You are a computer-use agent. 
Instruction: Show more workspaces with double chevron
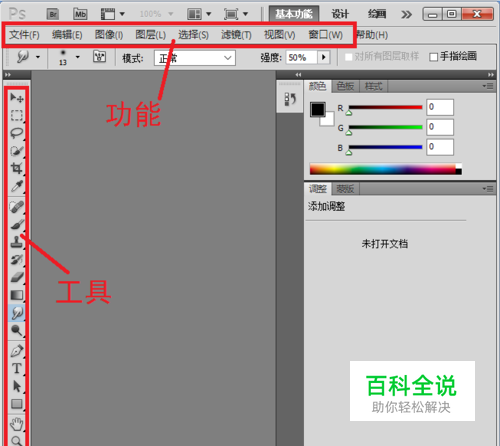point(406,14)
